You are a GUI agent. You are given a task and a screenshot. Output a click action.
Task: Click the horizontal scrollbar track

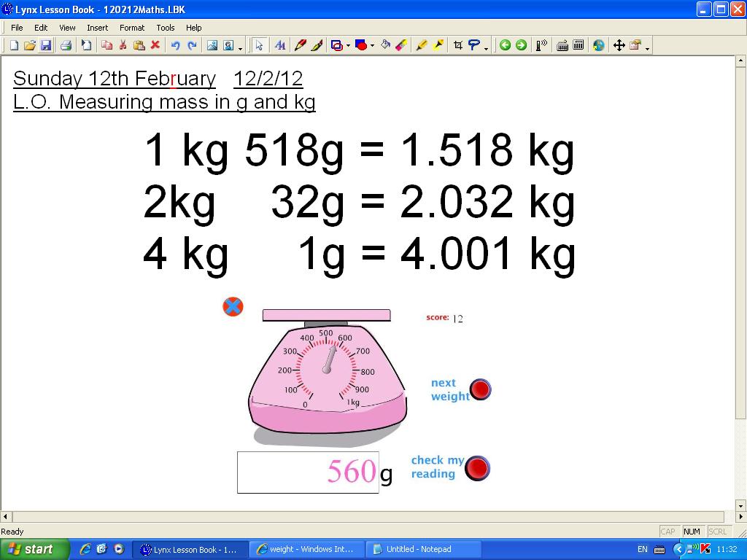point(368,517)
